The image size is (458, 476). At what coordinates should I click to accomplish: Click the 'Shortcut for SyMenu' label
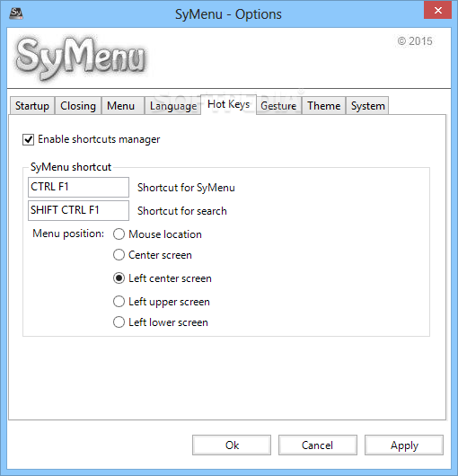click(186, 188)
